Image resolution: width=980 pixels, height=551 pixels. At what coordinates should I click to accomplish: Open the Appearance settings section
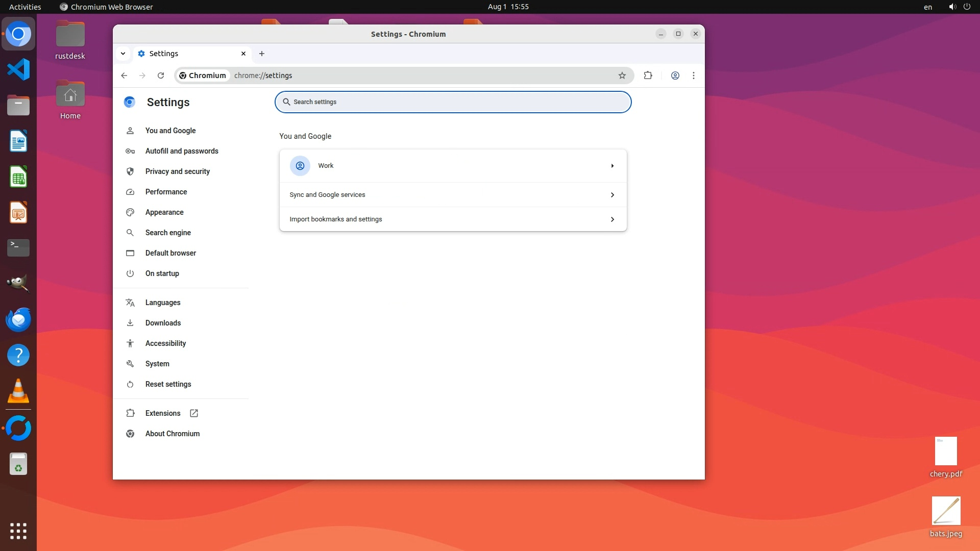[x=164, y=212]
